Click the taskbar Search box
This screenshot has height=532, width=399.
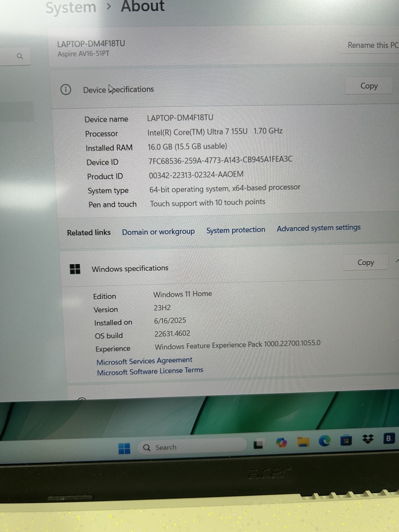click(192, 446)
